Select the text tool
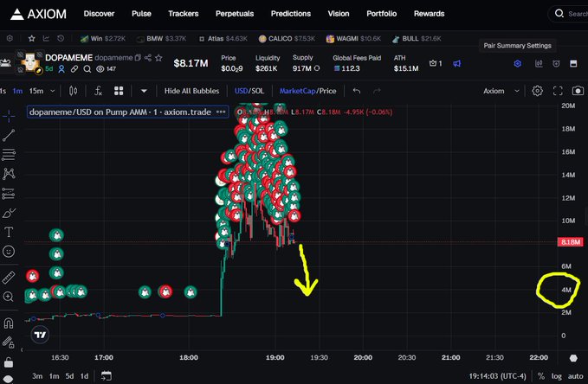The width and height of the screenshot is (588, 384). click(x=9, y=233)
